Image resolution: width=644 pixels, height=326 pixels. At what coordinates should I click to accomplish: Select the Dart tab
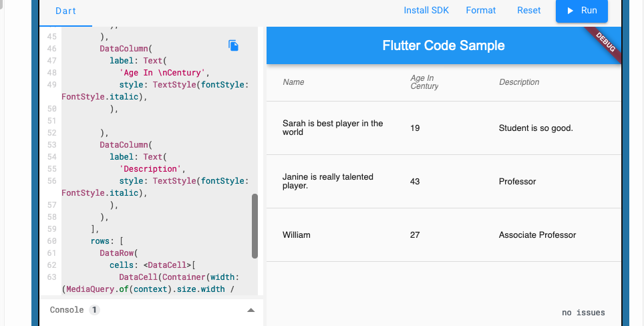point(65,11)
